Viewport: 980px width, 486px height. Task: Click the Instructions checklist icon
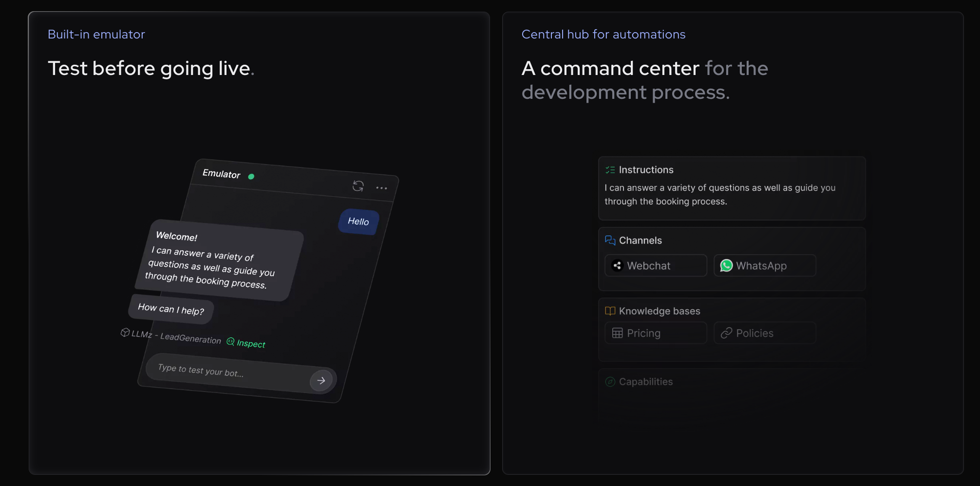610,170
